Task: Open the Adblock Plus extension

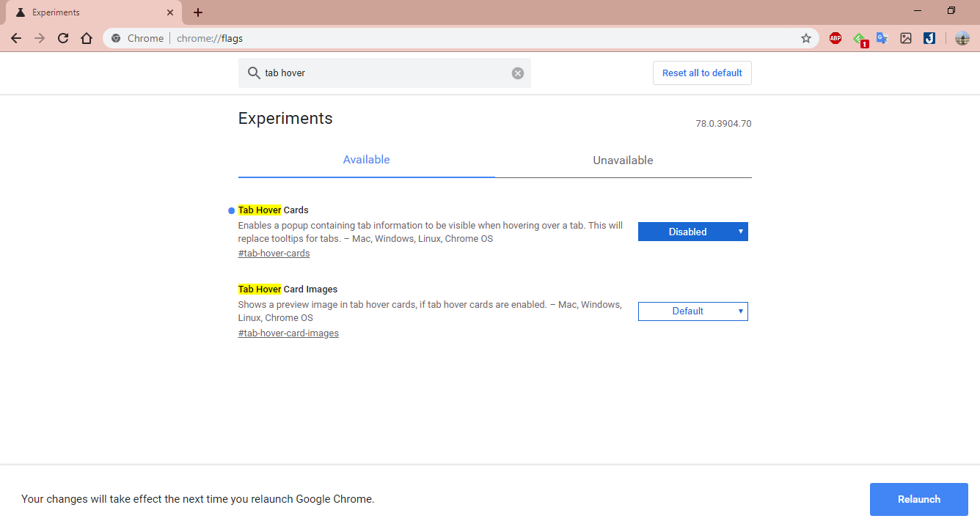Action: point(835,38)
